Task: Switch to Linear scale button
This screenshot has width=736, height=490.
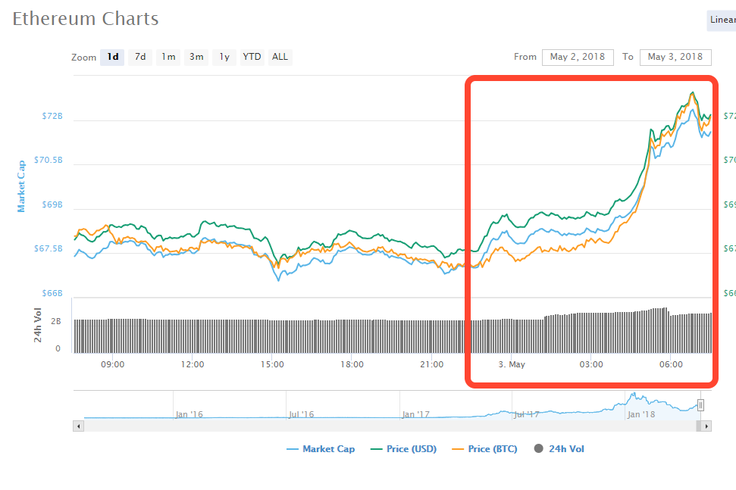Action: point(721,20)
